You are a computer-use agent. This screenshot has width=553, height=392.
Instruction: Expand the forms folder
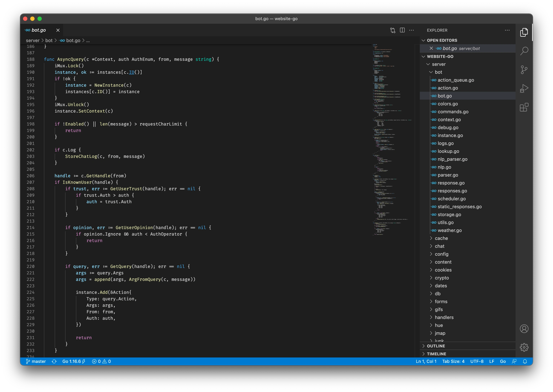[467, 302]
